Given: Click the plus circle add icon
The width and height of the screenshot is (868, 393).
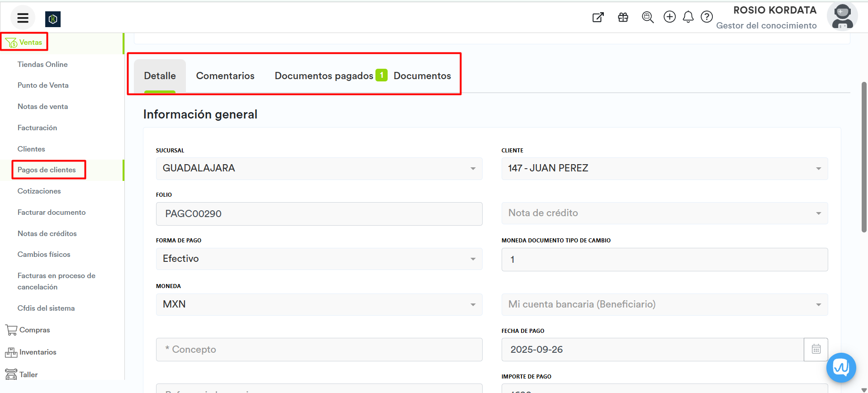Looking at the screenshot, I should (x=669, y=17).
